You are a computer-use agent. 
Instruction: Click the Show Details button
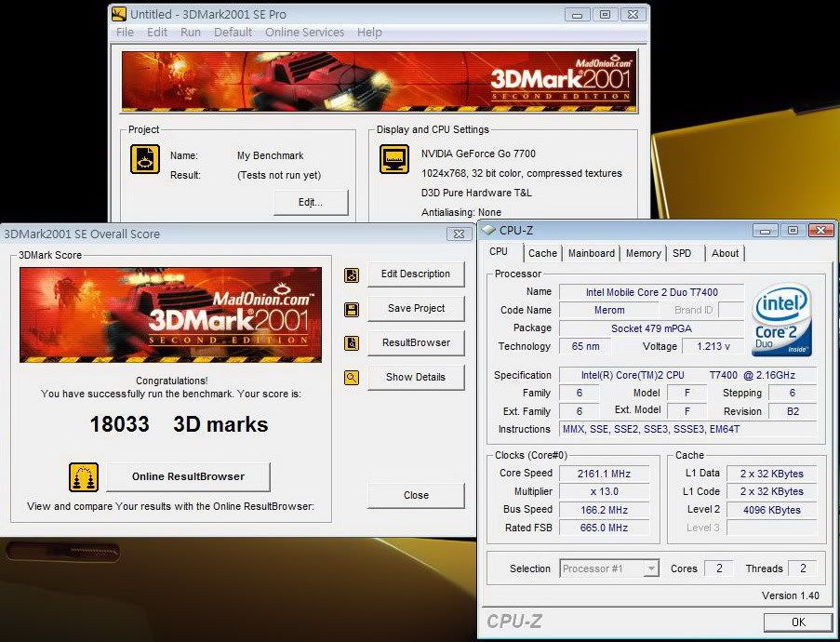[416, 377]
